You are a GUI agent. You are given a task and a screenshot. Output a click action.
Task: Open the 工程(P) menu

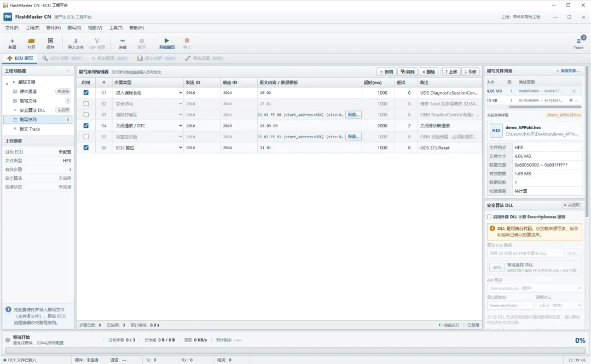coord(32,28)
